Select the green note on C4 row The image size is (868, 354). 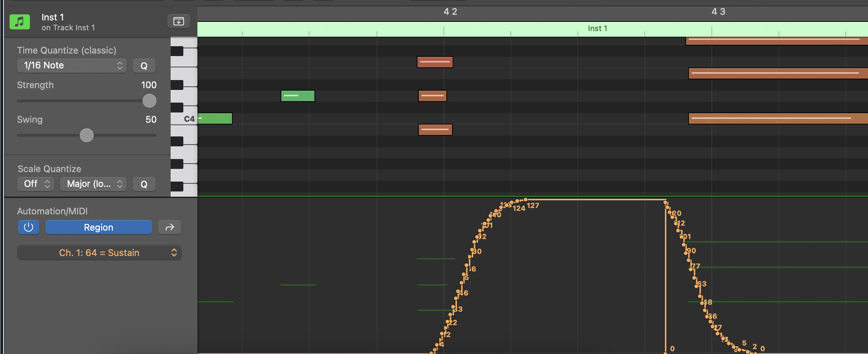pyautogui.click(x=215, y=118)
